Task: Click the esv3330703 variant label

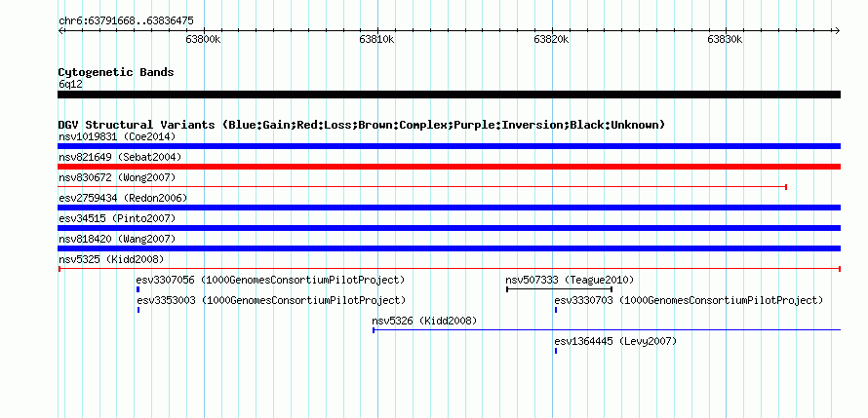Action: 689,300
